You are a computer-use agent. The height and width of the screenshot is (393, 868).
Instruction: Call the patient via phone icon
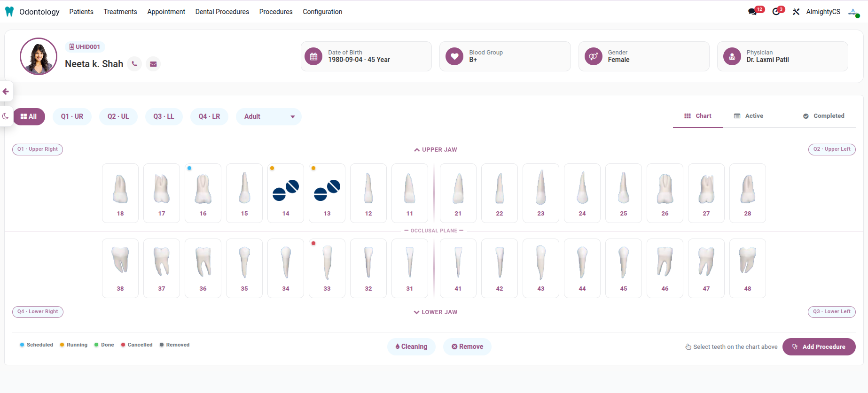coord(134,64)
